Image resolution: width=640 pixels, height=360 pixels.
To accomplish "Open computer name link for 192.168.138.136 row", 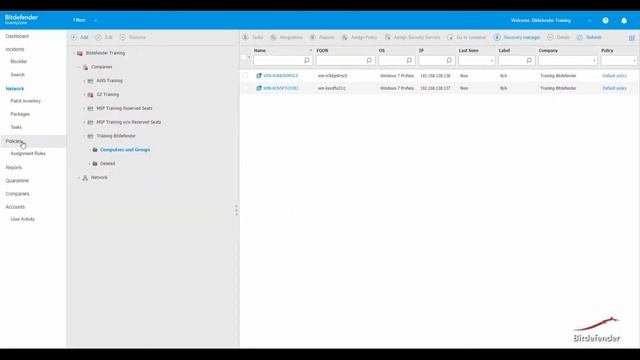I will point(280,76).
